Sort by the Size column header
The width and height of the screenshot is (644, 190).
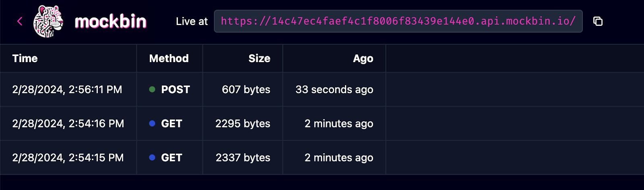point(259,58)
